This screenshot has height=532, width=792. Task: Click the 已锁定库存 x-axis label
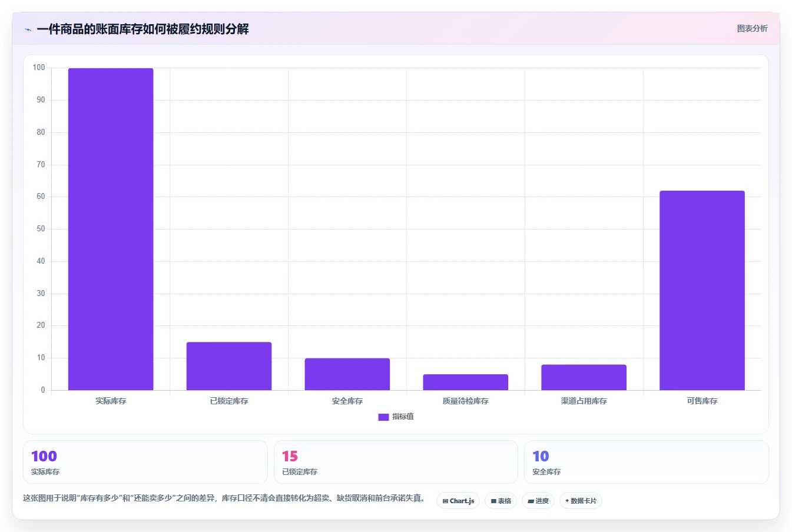[229, 401]
